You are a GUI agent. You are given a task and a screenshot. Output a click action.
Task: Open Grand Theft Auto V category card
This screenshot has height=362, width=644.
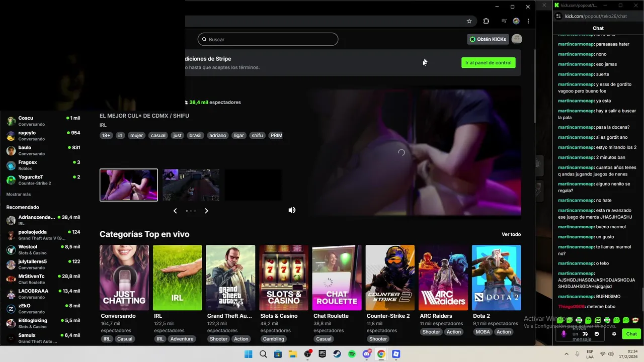tap(230, 278)
